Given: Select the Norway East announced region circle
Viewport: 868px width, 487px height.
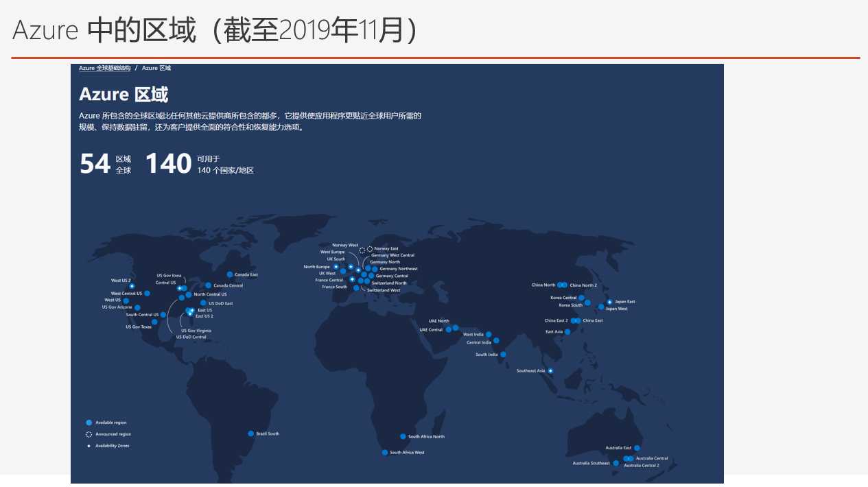Looking at the screenshot, I should [x=370, y=249].
